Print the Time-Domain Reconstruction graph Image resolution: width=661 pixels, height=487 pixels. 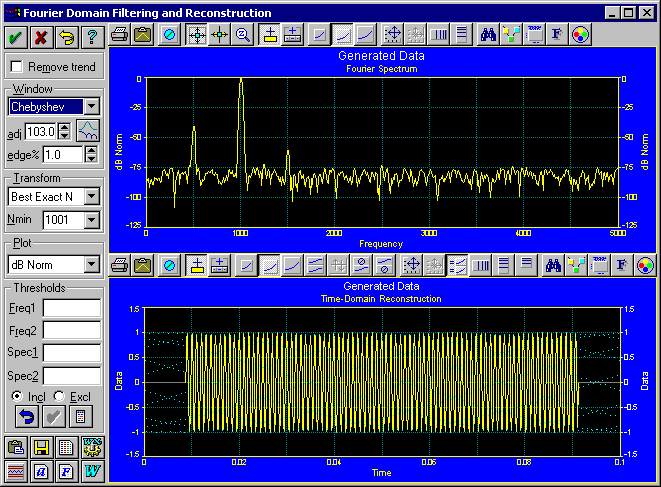[120, 266]
